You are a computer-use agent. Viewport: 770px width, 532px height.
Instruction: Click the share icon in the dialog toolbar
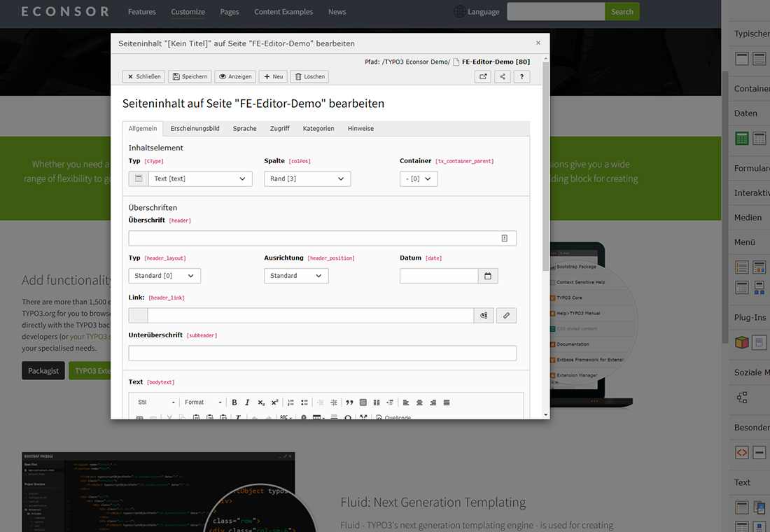click(503, 76)
